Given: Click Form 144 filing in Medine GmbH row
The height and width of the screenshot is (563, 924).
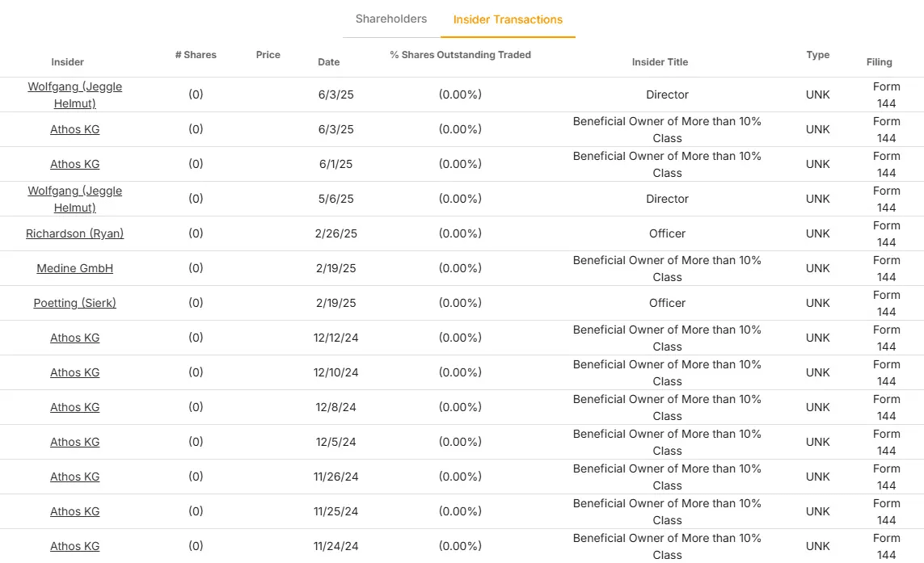Looking at the screenshot, I should point(886,268).
